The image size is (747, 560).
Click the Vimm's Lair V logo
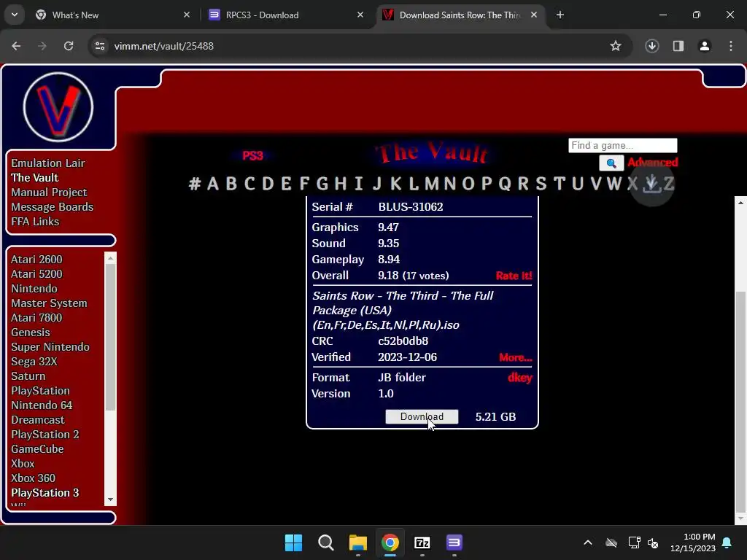pyautogui.click(x=58, y=106)
